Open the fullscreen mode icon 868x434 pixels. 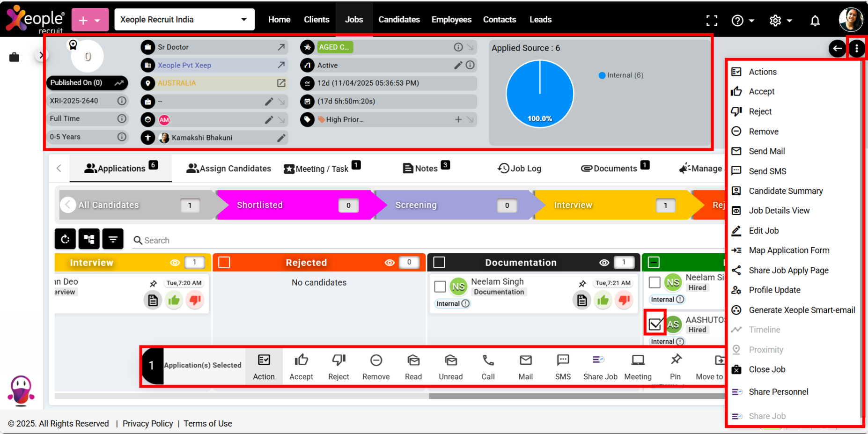pos(712,20)
